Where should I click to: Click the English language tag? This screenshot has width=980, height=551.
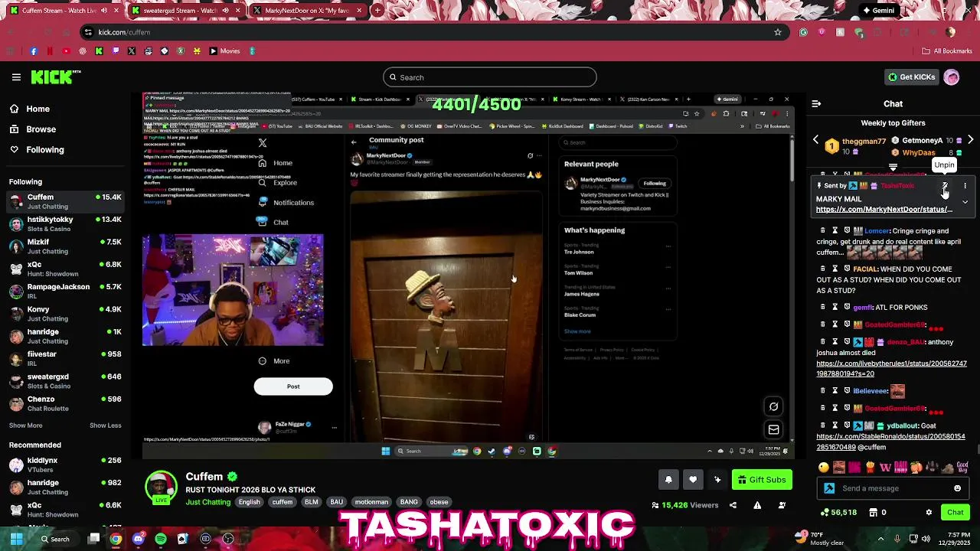(249, 502)
